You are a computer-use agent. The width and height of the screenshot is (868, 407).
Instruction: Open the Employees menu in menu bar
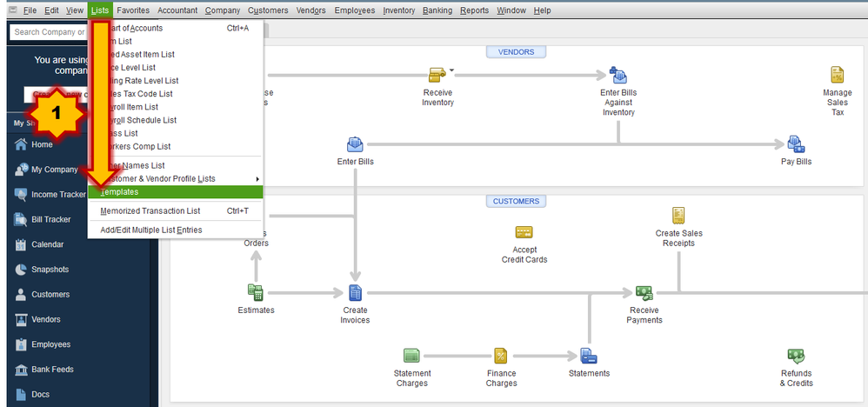(x=354, y=10)
